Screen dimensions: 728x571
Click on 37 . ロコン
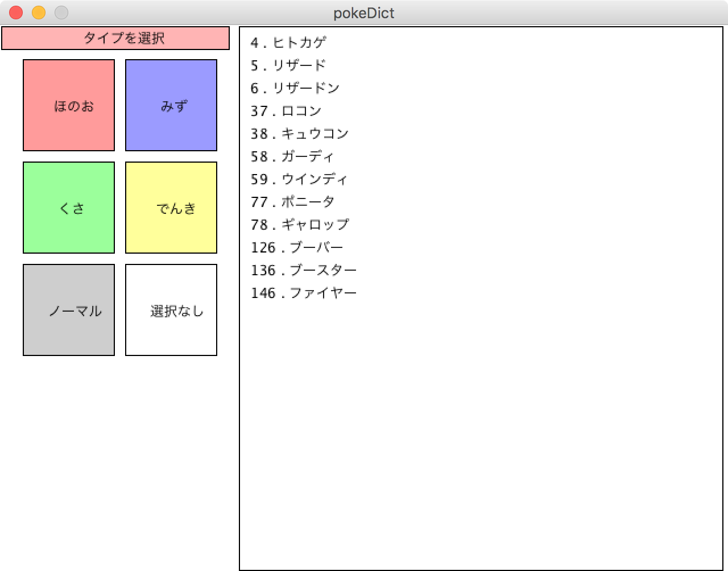(286, 111)
